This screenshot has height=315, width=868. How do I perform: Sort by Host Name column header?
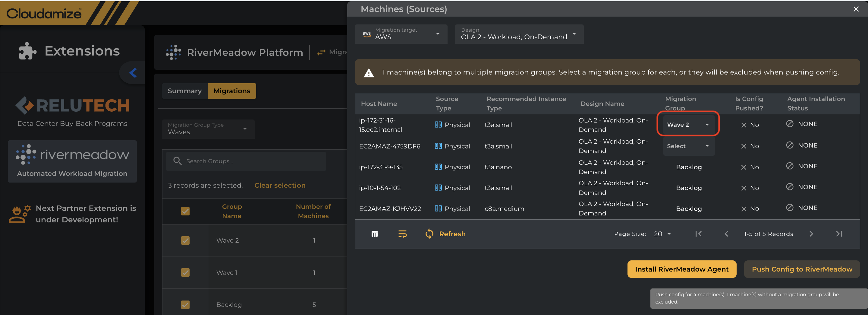[x=379, y=104]
